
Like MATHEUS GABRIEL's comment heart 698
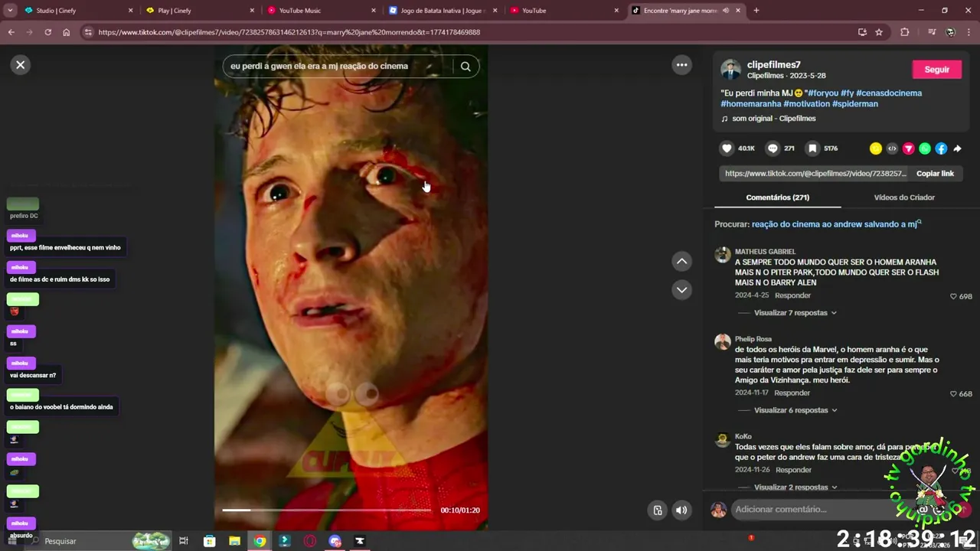pyautogui.click(x=953, y=296)
